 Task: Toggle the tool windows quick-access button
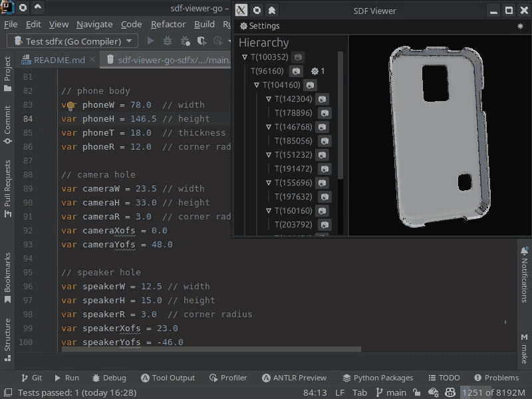(x=7, y=393)
